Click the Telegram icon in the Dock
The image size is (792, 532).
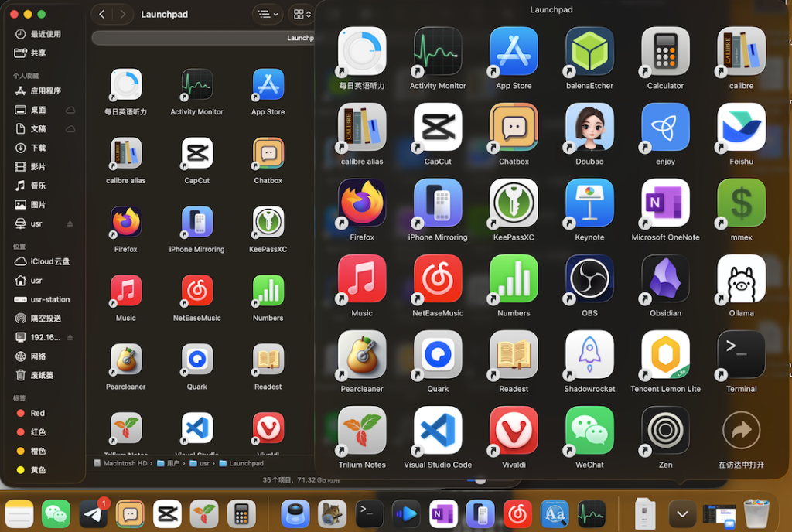click(x=94, y=514)
